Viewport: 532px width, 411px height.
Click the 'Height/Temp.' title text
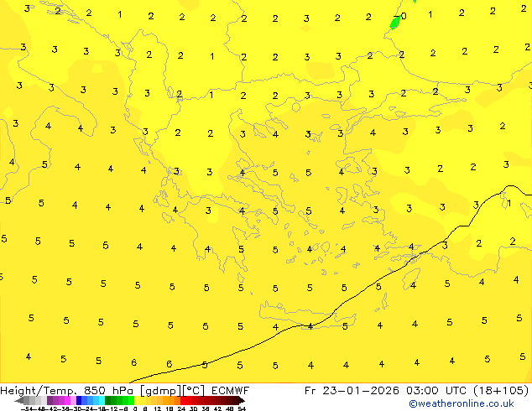pos(38,391)
